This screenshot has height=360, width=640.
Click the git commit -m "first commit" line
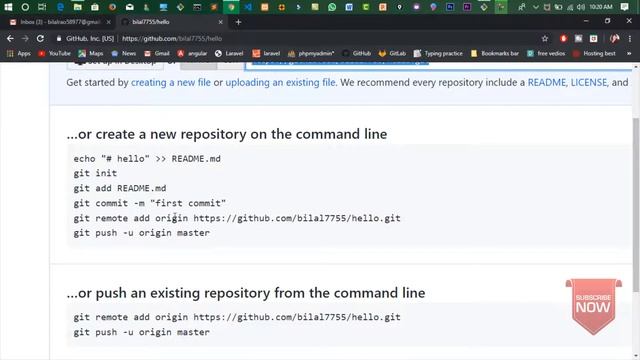[150, 203]
